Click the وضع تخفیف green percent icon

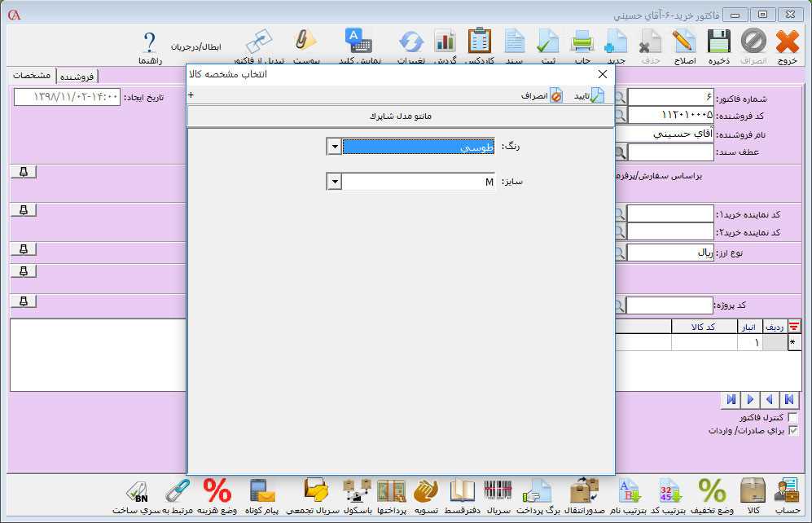click(713, 491)
